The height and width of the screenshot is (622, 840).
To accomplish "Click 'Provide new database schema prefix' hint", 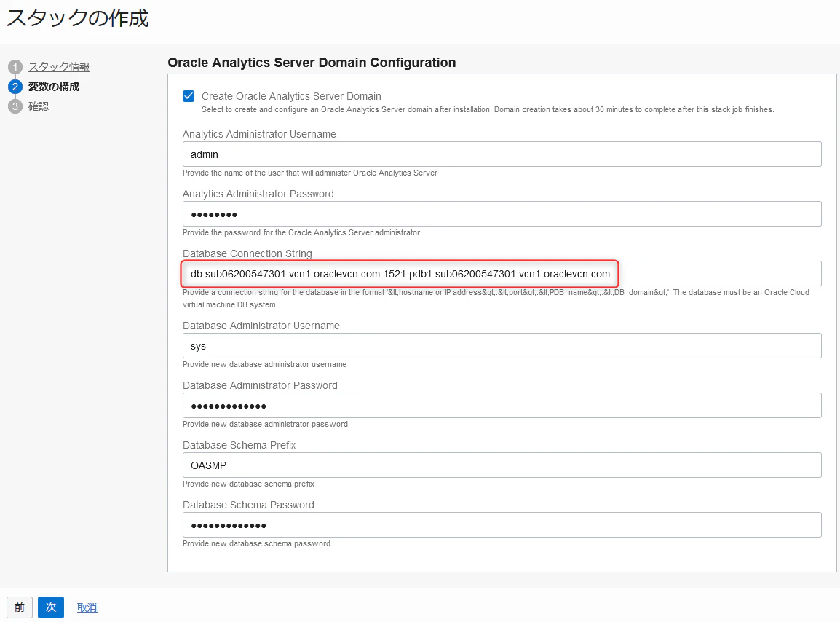I will (x=248, y=484).
